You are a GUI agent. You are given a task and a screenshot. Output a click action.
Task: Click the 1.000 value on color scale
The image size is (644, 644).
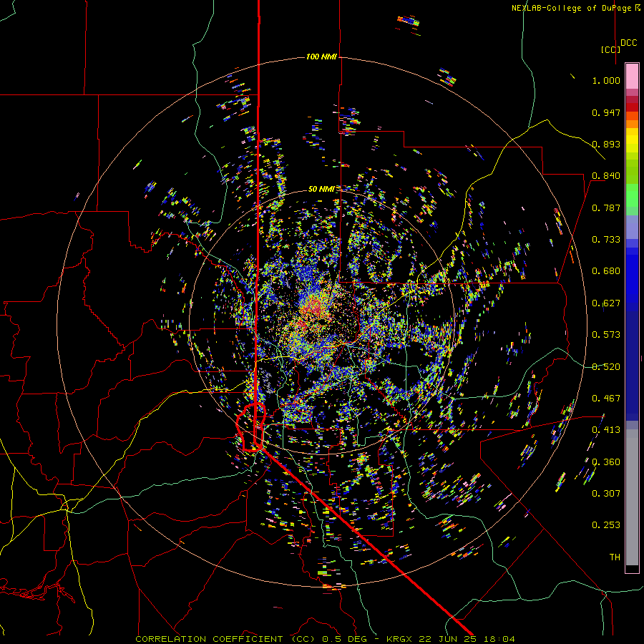pyautogui.click(x=606, y=80)
